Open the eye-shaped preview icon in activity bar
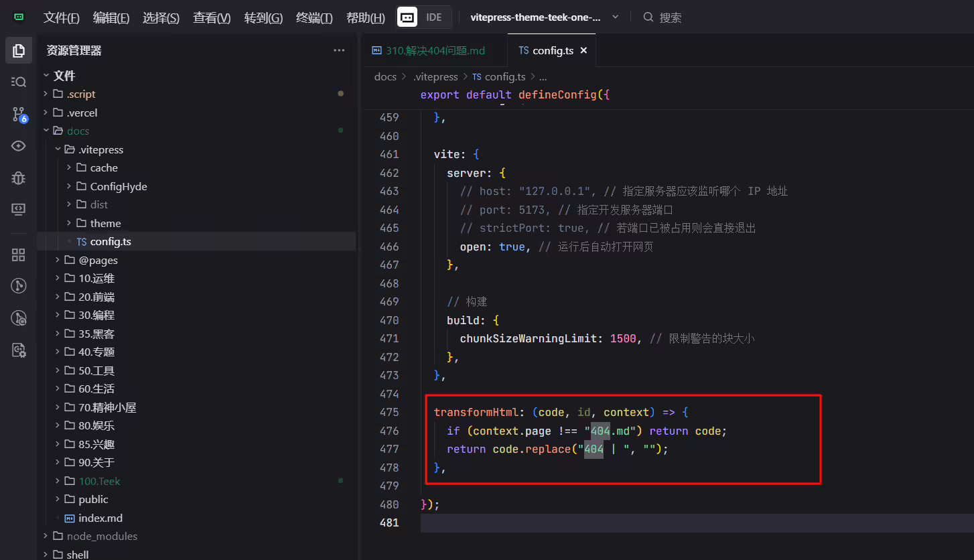This screenshot has width=974, height=560. [19, 145]
